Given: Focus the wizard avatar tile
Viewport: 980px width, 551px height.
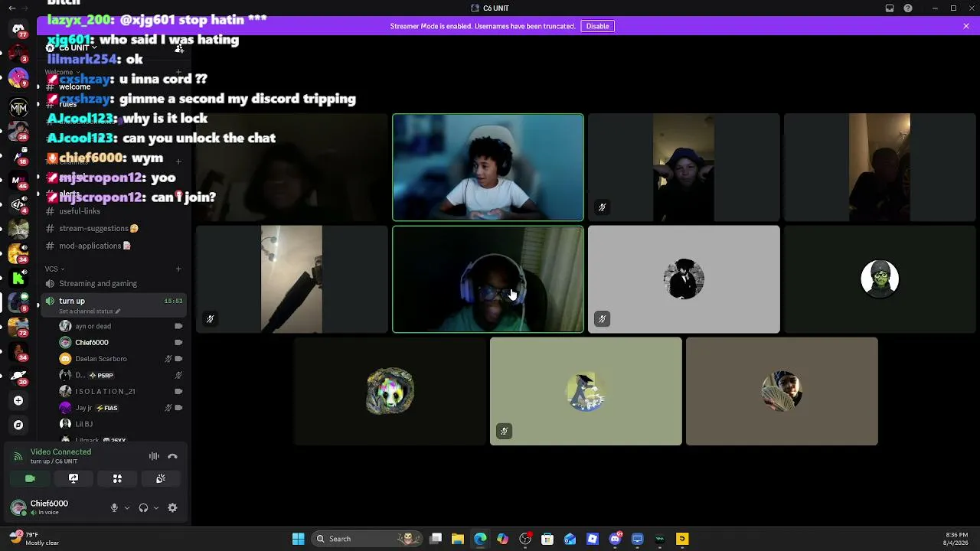Looking at the screenshot, I should pyautogui.click(x=586, y=391).
